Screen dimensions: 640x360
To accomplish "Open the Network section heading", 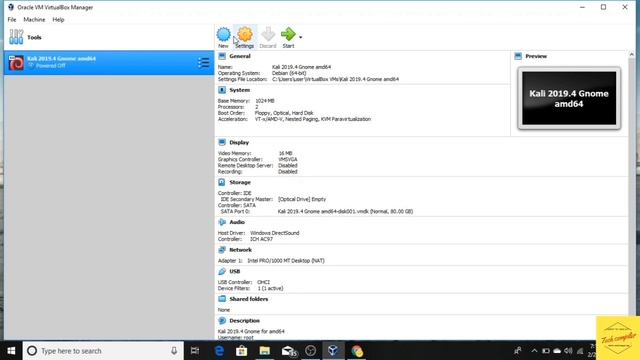I will 240,250.
